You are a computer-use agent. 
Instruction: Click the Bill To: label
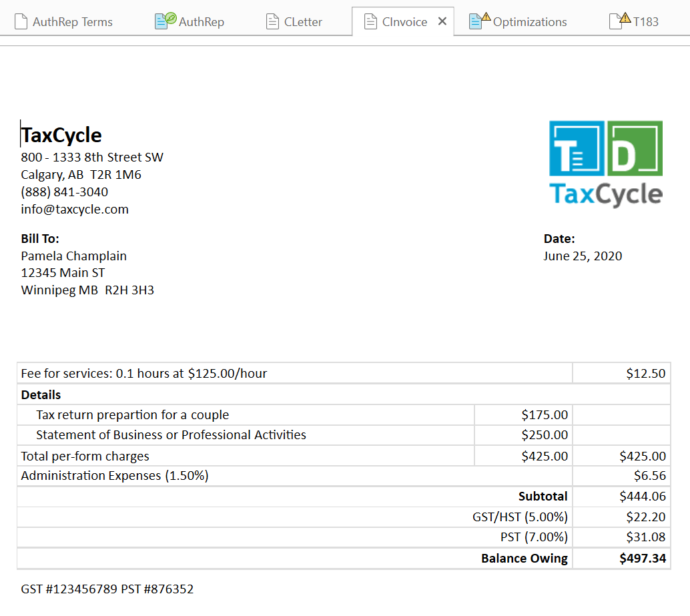point(40,238)
